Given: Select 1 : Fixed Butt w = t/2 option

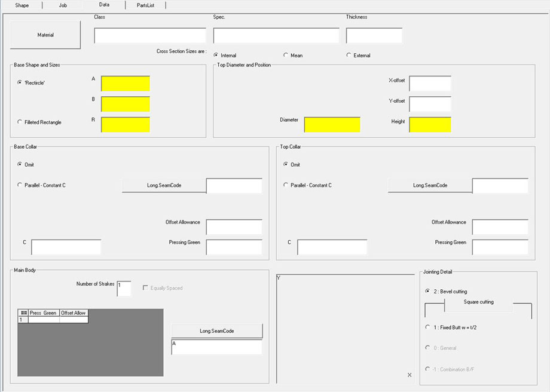Looking at the screenshot, I should point(451,327).
